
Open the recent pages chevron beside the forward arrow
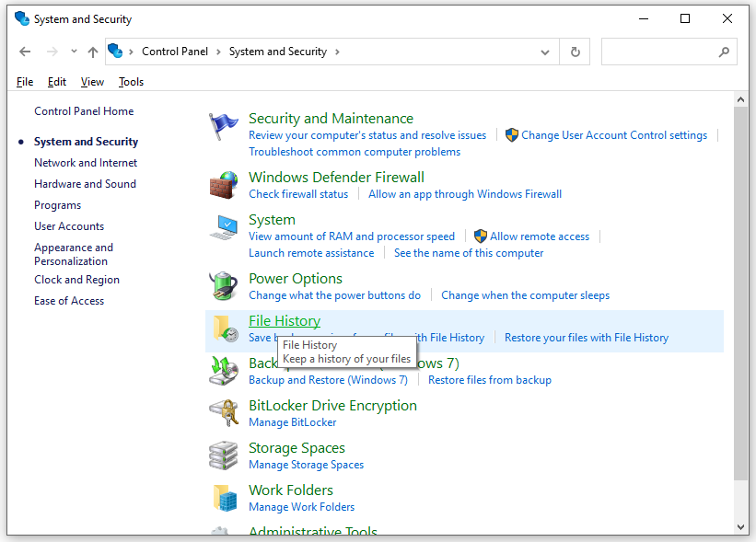click(x=74, y=52)
